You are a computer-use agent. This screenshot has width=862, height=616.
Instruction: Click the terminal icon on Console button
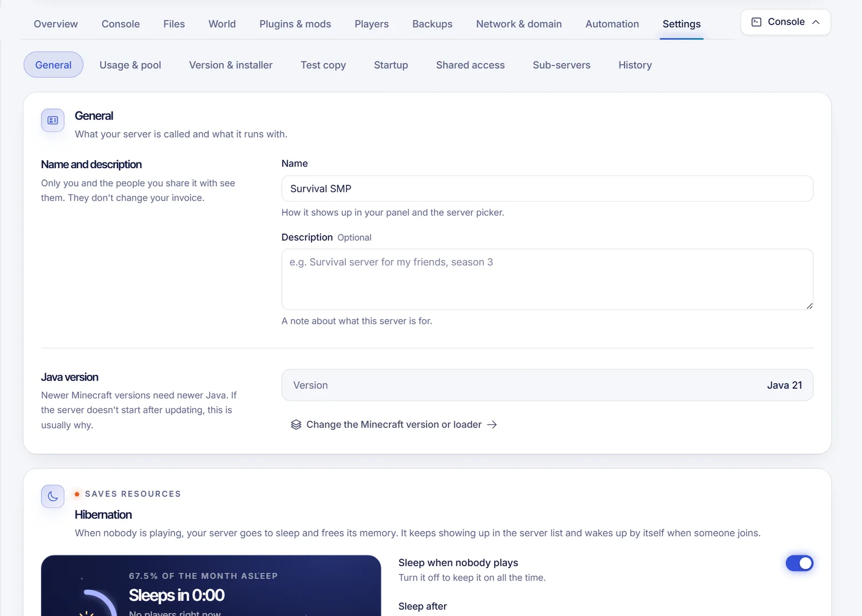pyautogui.click(x=756, y=22)
